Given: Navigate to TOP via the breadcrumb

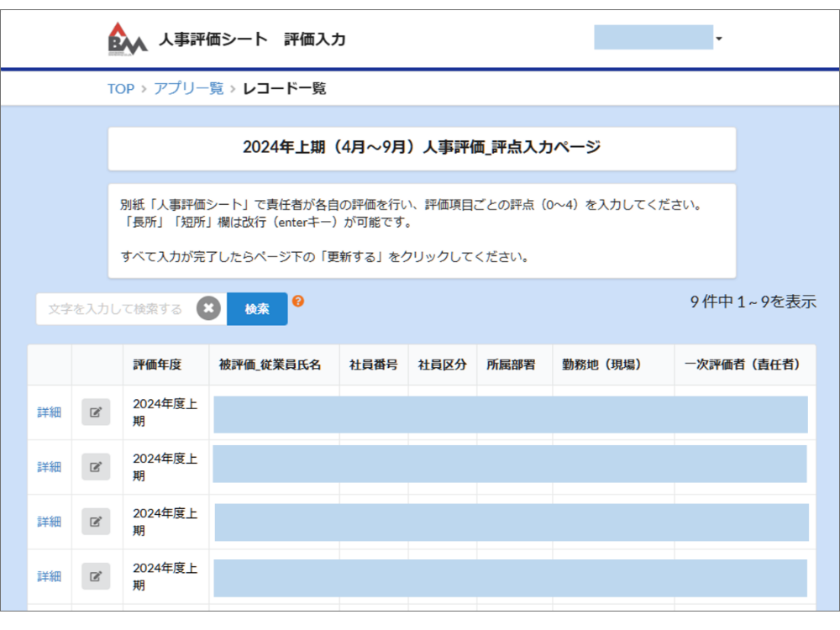Looking at the screenshot, I should click(120, 88).
